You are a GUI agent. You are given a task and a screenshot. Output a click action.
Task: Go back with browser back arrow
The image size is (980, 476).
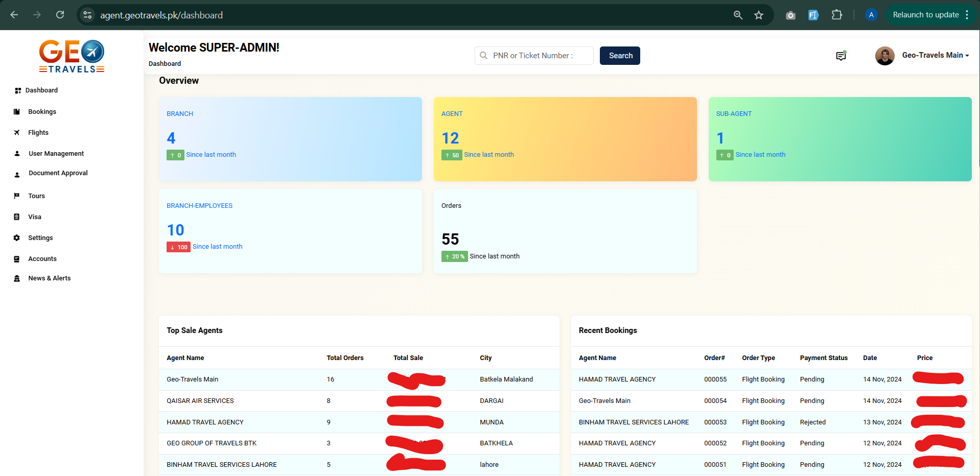click(14, 15)
